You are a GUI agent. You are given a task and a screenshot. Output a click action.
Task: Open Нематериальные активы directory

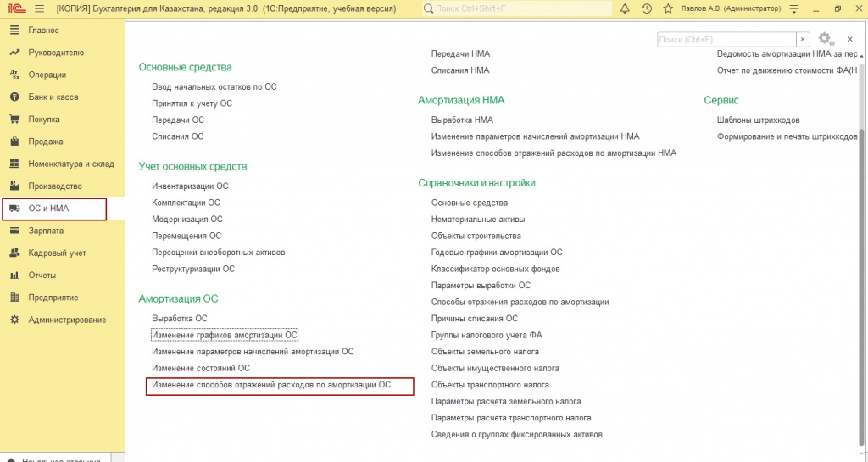[478, 220]
